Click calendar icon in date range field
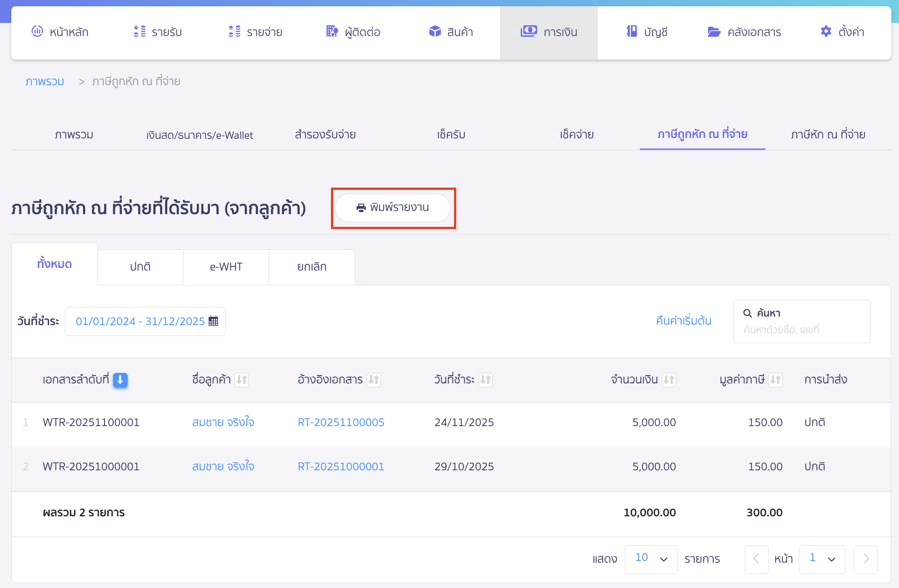 [x=214, y=321]
